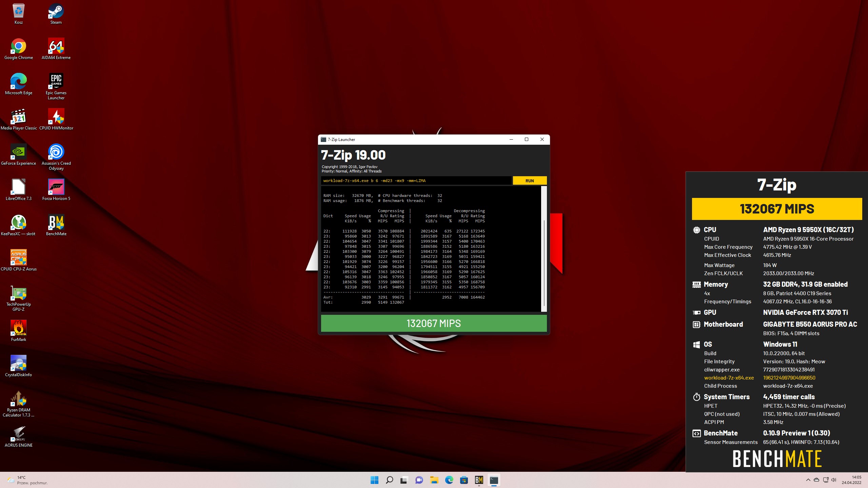Open OneDrive cloud tray icon

[x=816, y=480]
